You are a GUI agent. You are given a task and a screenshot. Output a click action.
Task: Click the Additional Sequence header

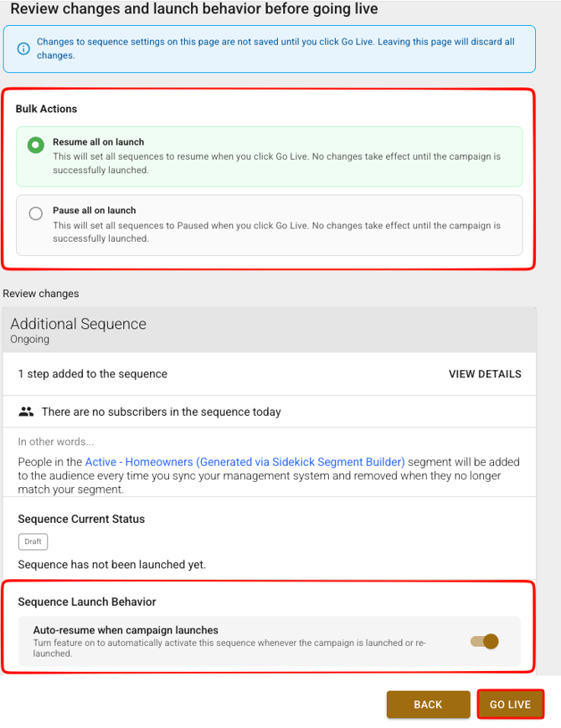tap(78, 324)
